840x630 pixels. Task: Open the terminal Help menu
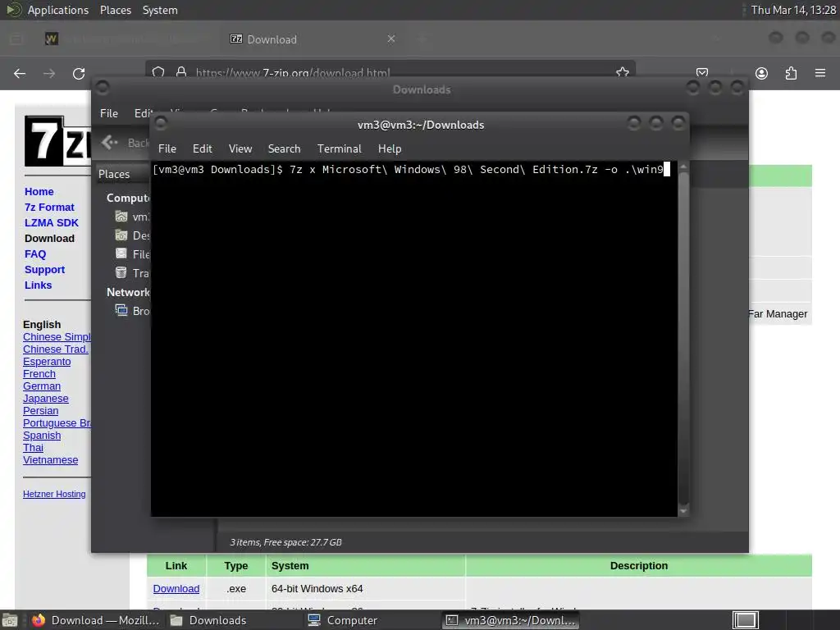tap(390, 149)
